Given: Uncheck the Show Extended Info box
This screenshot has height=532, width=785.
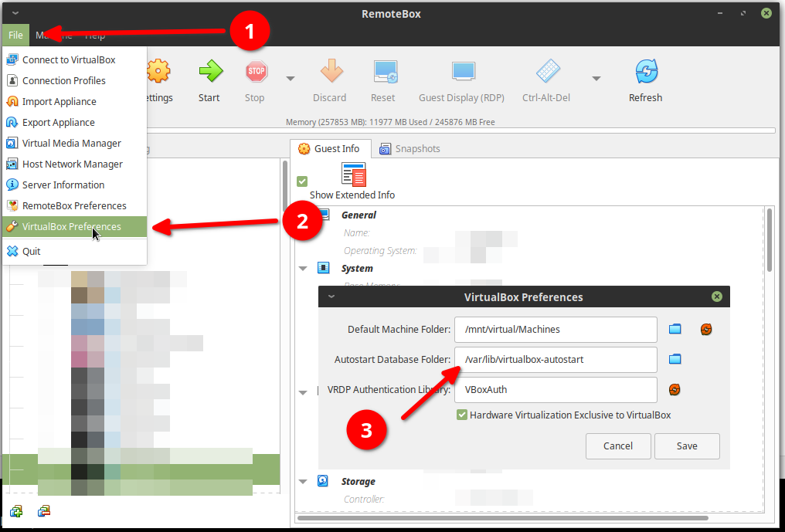Looking at the screenshot, I should point(301,181).
